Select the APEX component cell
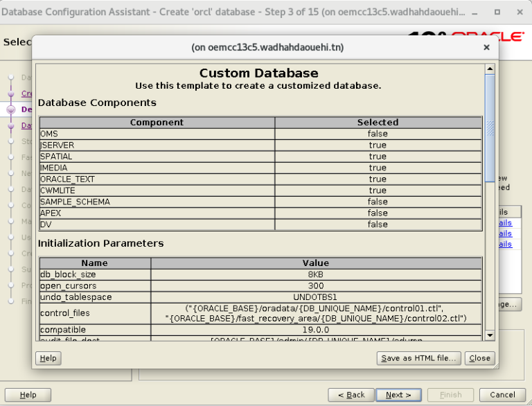This screenshot has height=406, width=532. (157, 213)
